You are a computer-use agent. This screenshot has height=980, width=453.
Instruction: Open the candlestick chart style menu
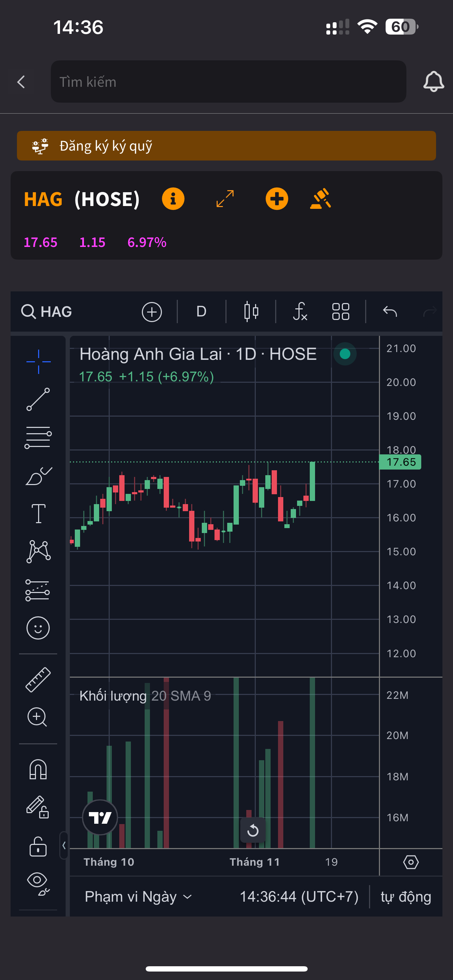(x=251, y=311)
